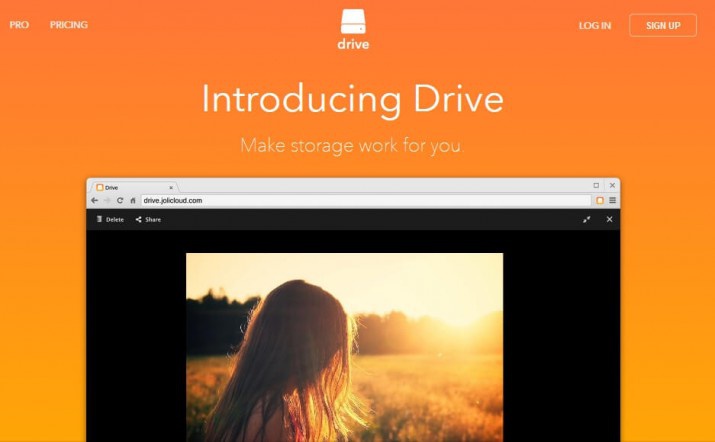Open the PRO page link
The width and height of the screenshot is (715, 442).
19,25
